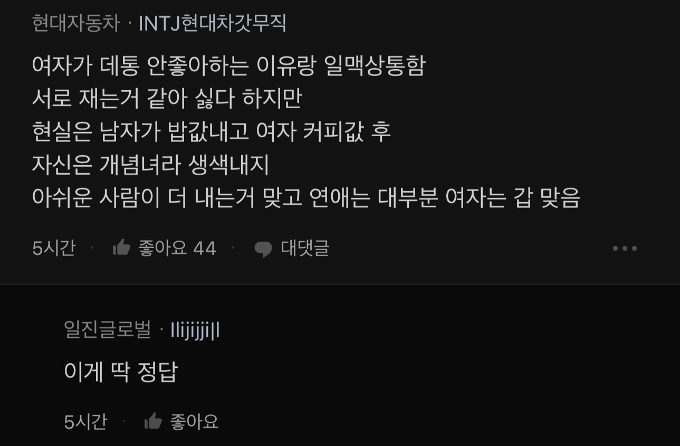Click the 5시간 timestamp on the first comment

pos(53,248)
